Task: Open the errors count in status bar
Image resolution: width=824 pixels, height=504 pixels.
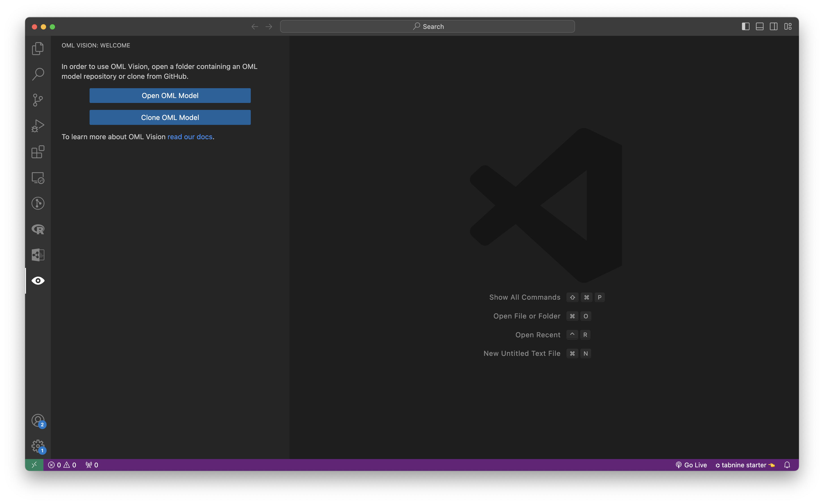Action: 54,465
